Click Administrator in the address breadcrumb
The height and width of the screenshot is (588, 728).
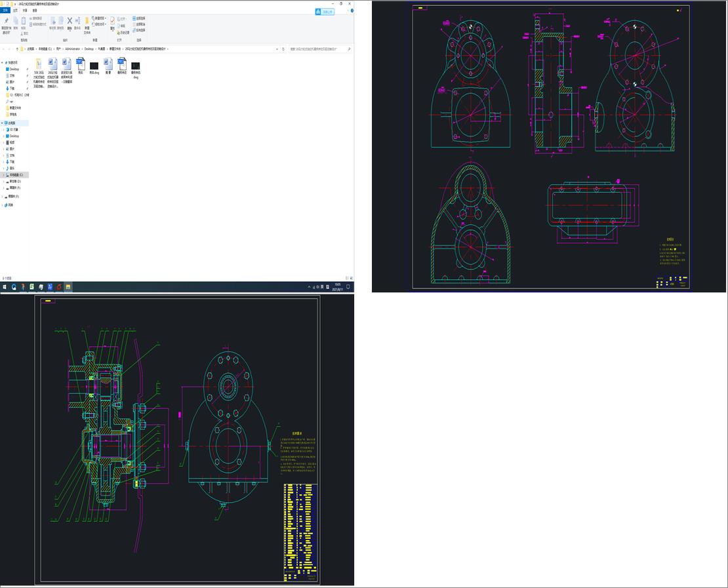pos(71,49)
